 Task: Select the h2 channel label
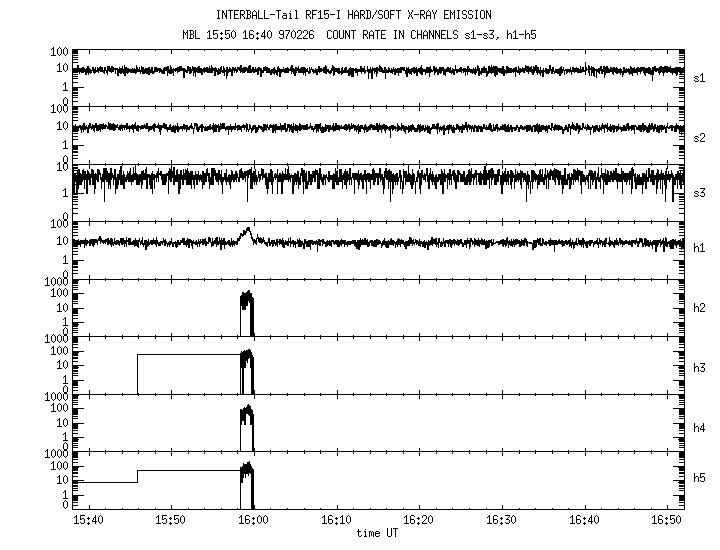click(x=700, y=308)
